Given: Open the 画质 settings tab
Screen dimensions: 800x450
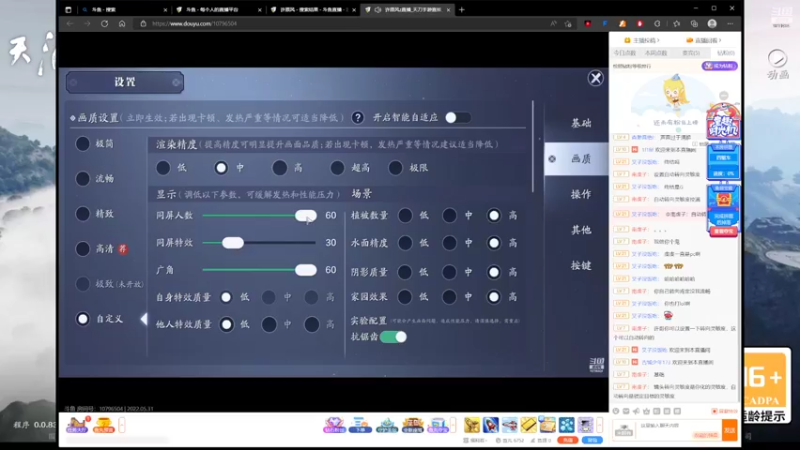Looking at the screenshot, I should click(x=577, y=159).
